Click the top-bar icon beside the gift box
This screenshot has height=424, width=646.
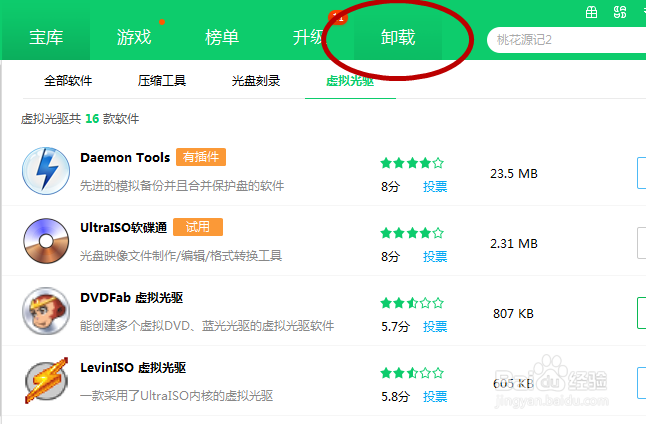click(x=620, y=12)
